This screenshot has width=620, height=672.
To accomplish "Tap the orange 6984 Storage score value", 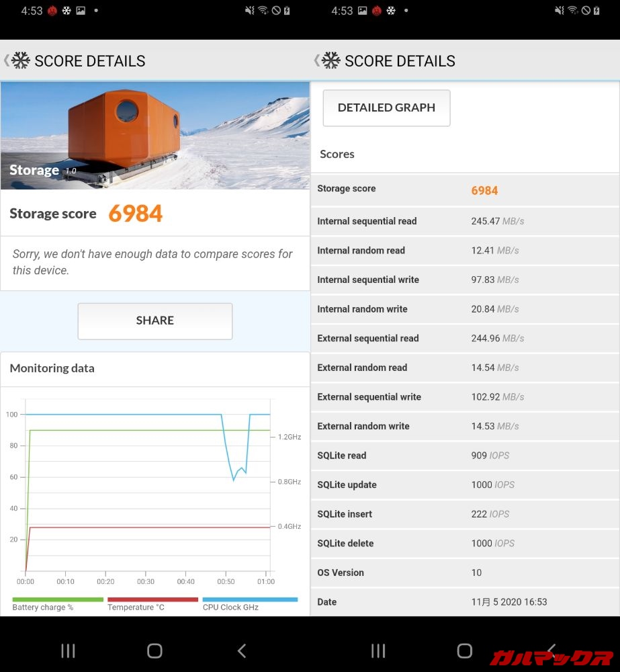I will tap(135, 214).
